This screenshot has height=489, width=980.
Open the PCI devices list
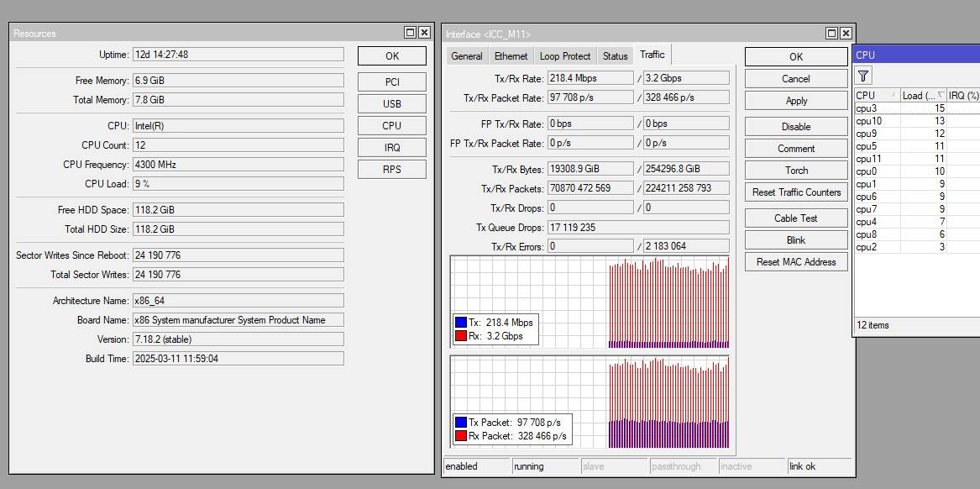click(392, 81)
